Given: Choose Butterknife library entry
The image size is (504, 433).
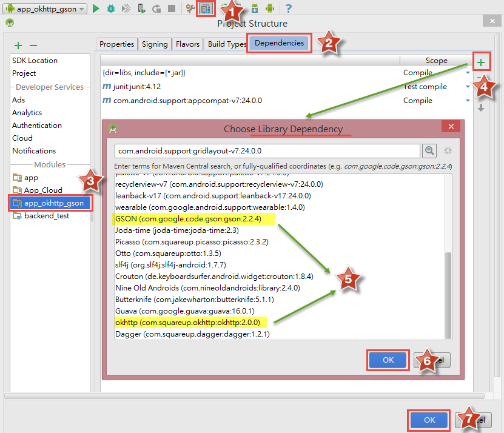Looking at the screenshot, I should point(195,300).
